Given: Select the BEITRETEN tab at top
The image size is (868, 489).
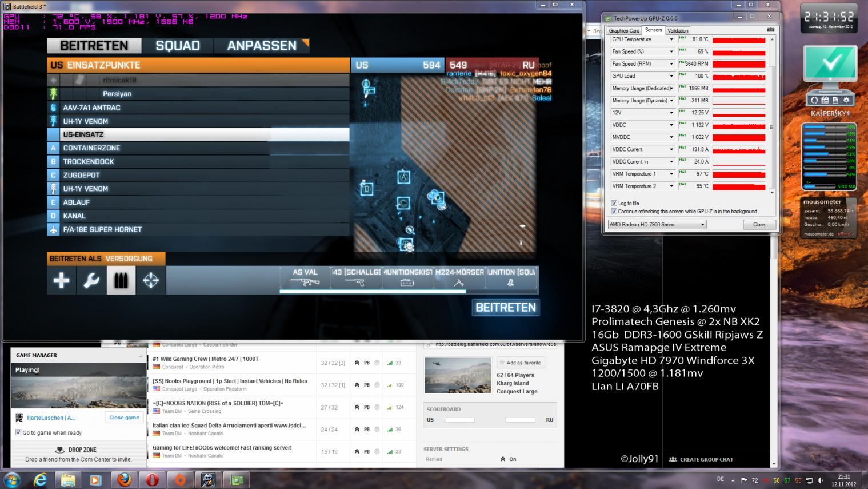Looking at the screenshot, I should 94,46.
